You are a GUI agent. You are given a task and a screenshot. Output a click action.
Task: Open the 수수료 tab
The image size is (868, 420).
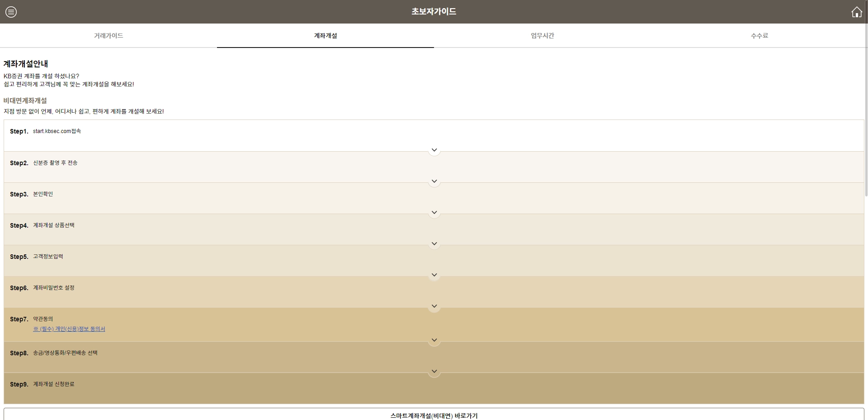tap(759, 36)
